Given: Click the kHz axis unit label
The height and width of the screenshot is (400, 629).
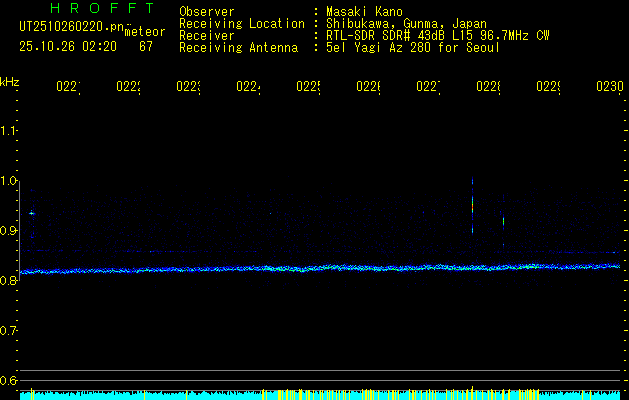Looking at the screenshot, I should (10, 81).
